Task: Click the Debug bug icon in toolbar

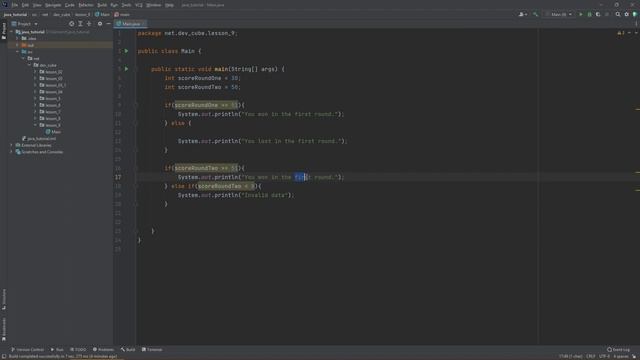Action: pos(589,14)
